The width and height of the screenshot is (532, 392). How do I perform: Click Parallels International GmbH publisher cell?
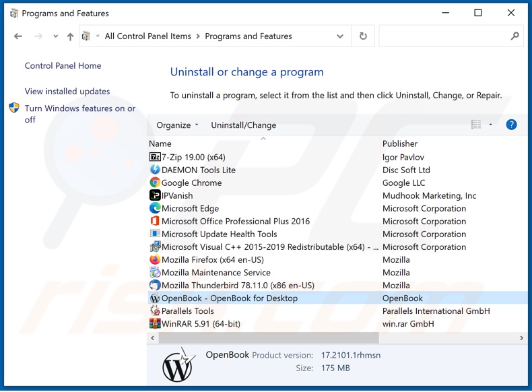pyautogui.click(x=436, y=311)
